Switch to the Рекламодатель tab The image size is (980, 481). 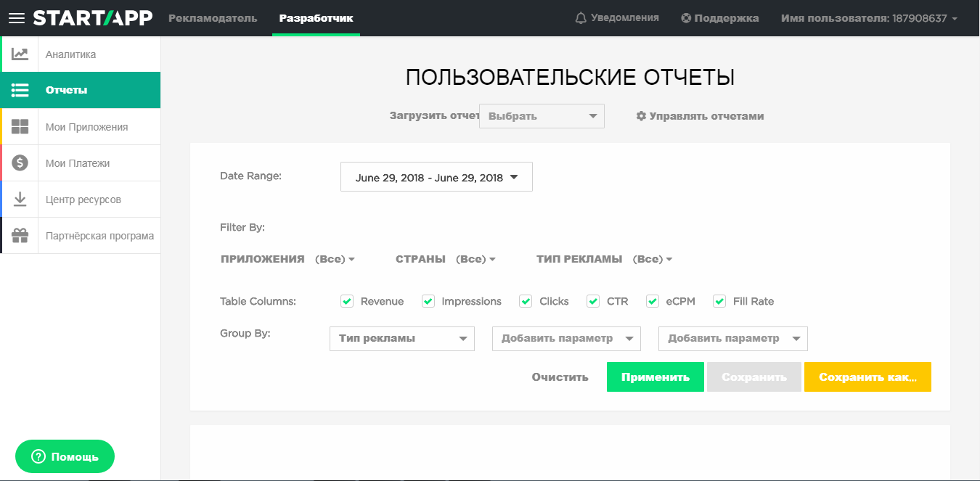pyautogui.click(x=213, y=18)
